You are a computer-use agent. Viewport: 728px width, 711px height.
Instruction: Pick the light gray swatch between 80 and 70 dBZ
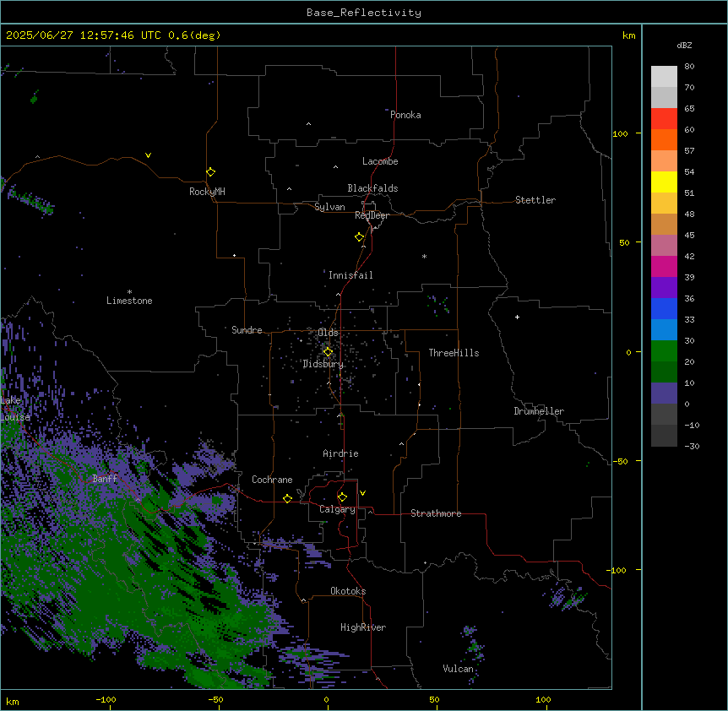[x=664, y=77]
